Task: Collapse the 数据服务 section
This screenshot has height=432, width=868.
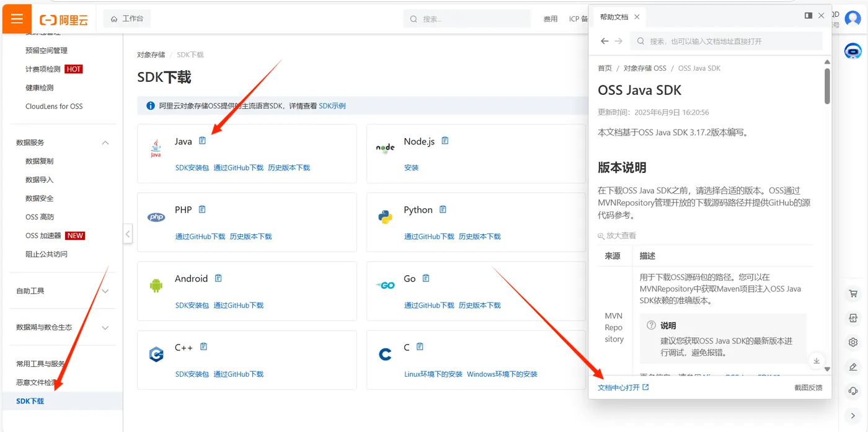Action: [x=105, y=143]
